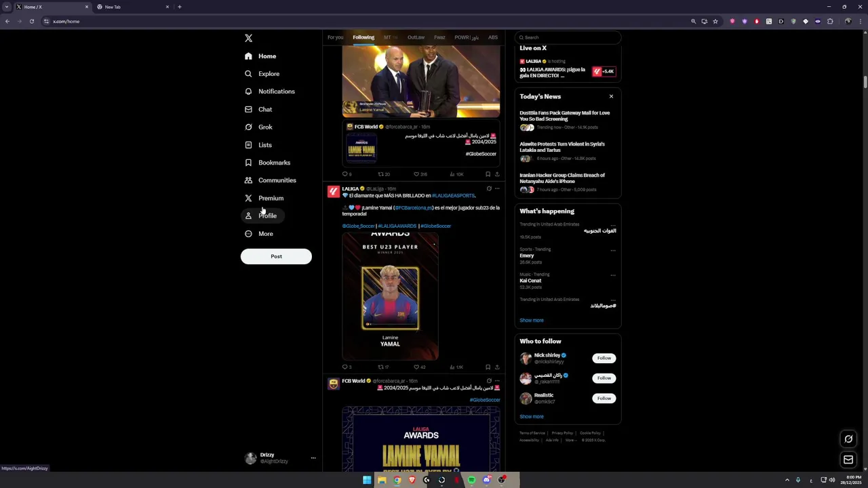
Task: Open options for Kai Conat trend
Action: pos(613,274)
